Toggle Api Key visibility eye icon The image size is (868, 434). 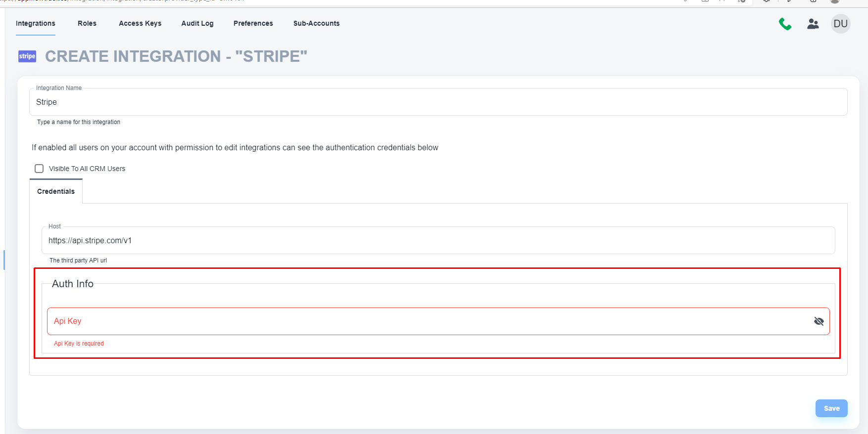coord(819,321)
